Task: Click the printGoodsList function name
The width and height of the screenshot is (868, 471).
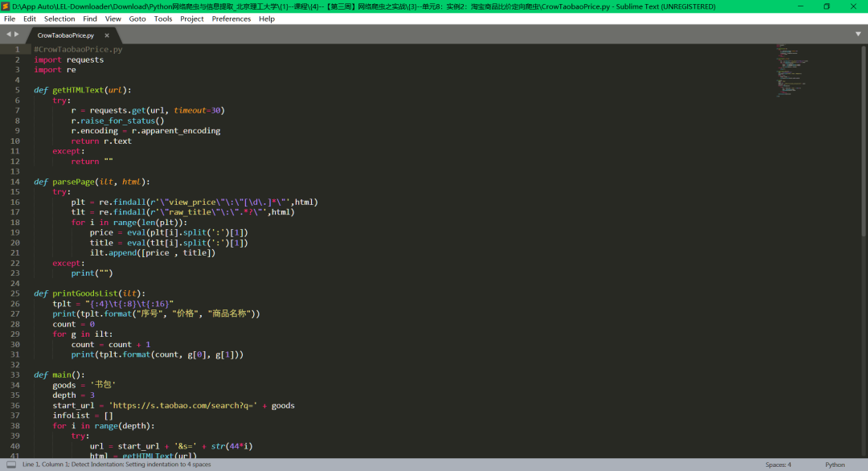Action: tap(85, 293)
